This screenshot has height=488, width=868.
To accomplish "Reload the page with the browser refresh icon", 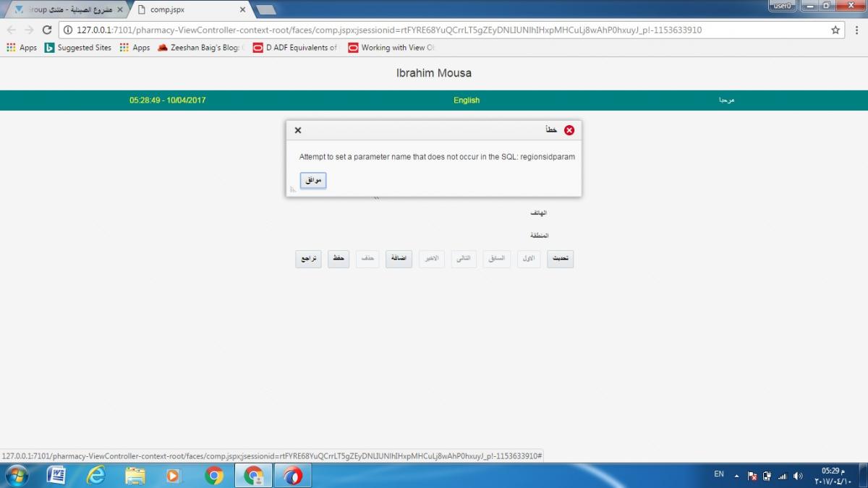I will (x=47, y=30).
